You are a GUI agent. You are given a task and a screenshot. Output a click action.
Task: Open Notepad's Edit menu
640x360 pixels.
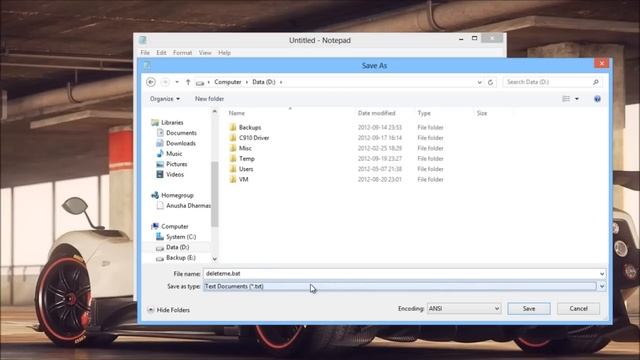(161, 53)
